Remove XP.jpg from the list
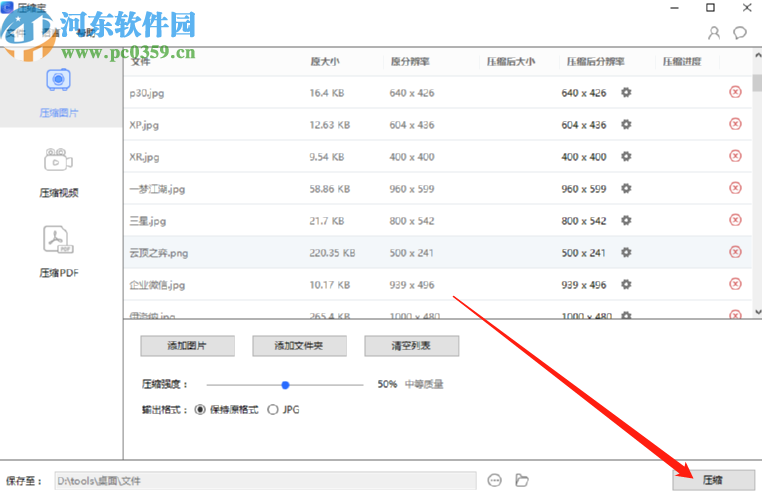 click(x=735, y=124)
